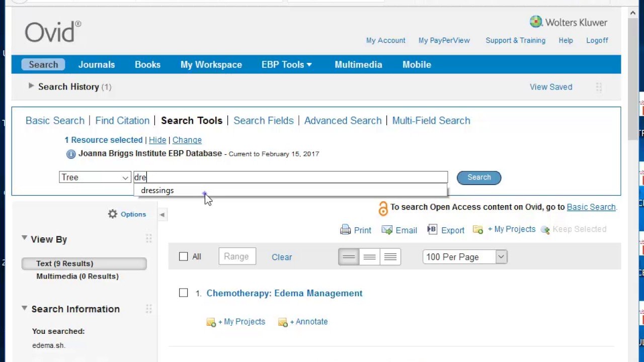The image size is (644, 362).
Task: Select the title-only display view icon
Action: [349, 257]
